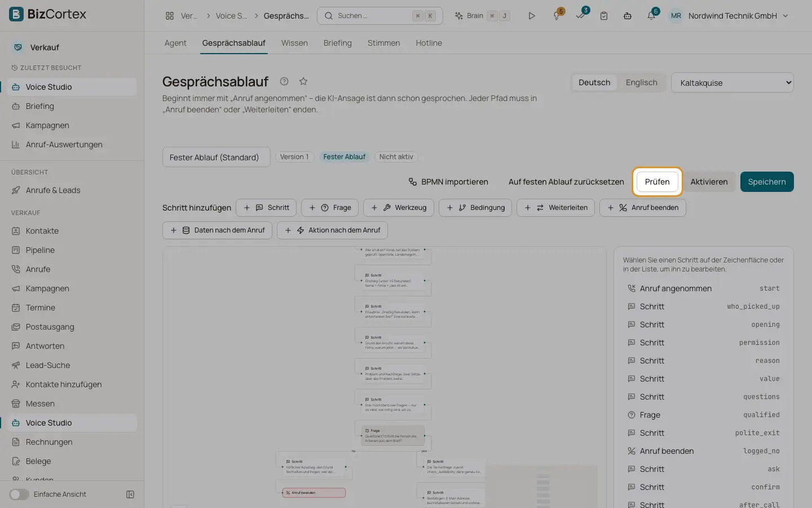Click BPMN importieren
Screen dimensions: 812x508
[x=448, y=182]
